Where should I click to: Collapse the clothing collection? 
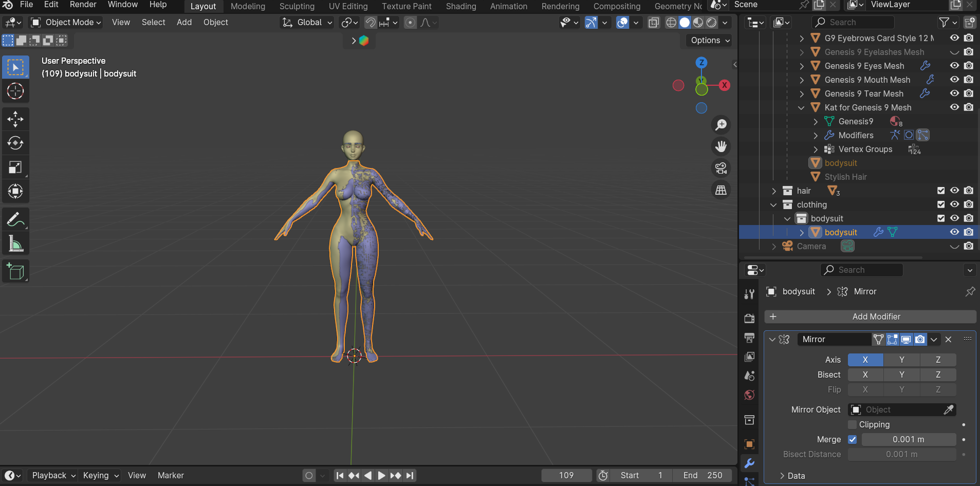click(773, 204)
